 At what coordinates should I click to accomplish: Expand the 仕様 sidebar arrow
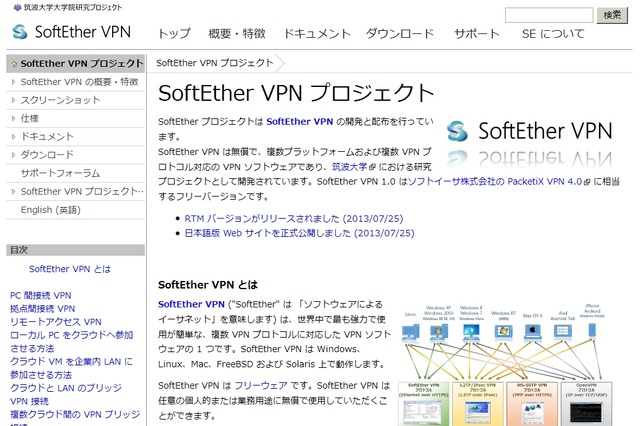point(13,118)
